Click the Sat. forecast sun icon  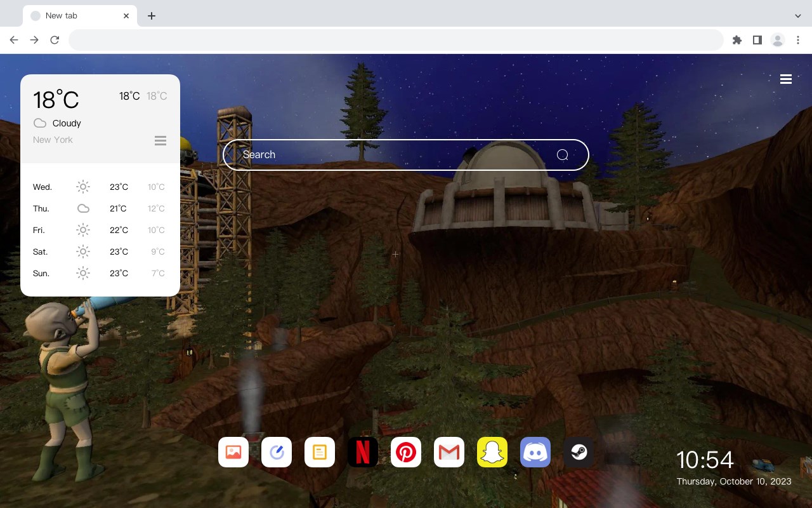coord(83,251)
